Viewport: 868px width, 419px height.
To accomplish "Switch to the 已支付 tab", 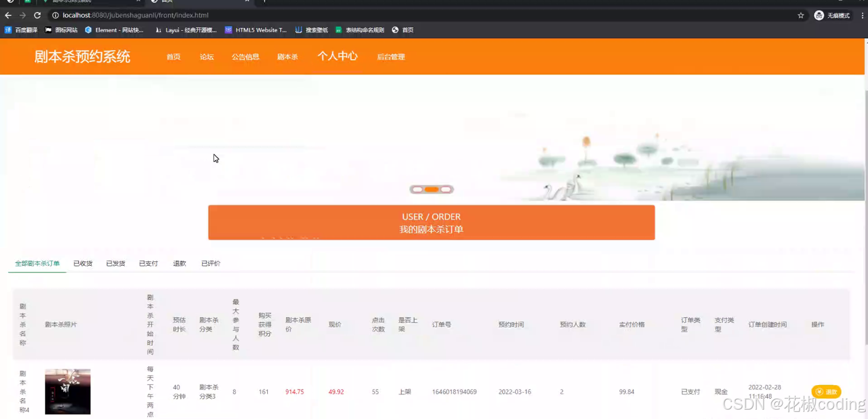I will (x=148, y=263).
